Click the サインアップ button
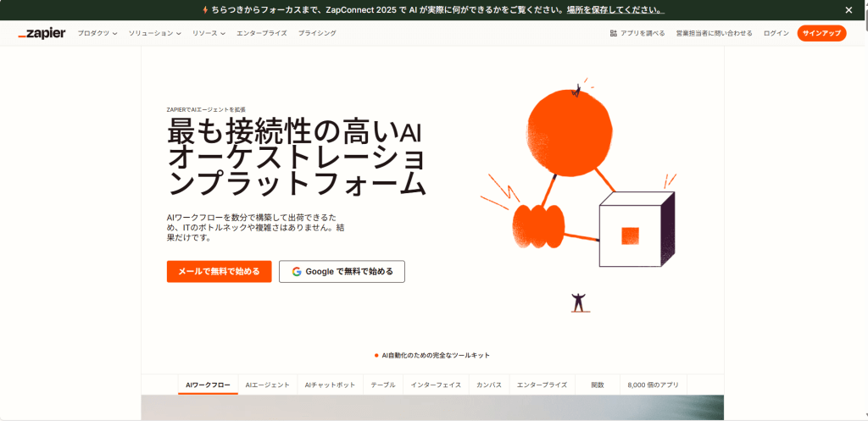Viewport: 868px width, 421px height. [821, 33]
